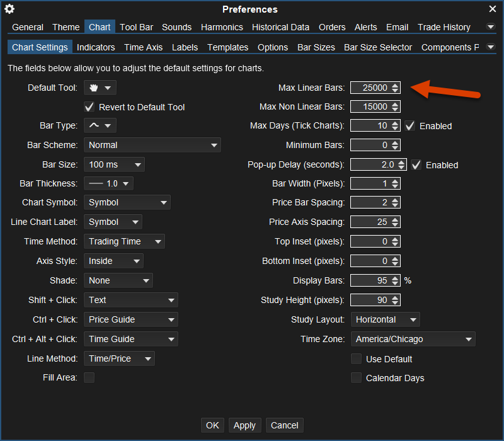Decrease Display Bars with down arrow

click(x=395, y=283)
